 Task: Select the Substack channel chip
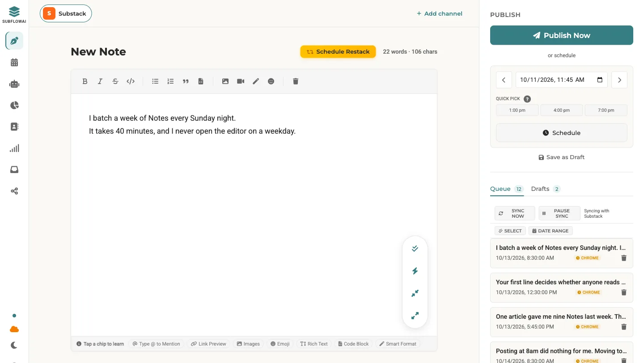[66, 13]
